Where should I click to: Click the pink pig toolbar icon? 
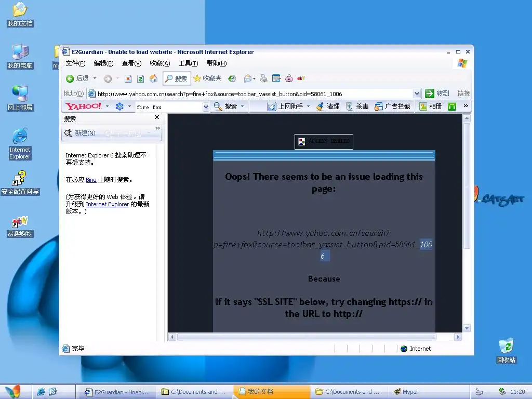[x=289, y=79]
